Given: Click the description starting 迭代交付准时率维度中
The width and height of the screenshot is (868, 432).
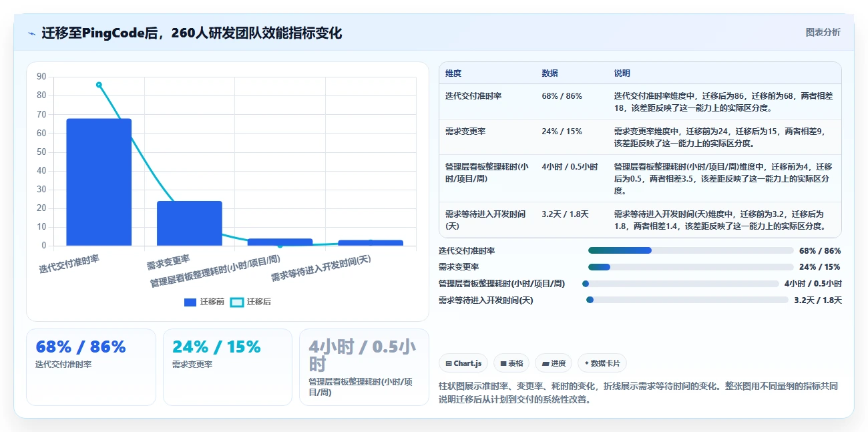Looking at the screenshot, I should [x=723, y=101].
